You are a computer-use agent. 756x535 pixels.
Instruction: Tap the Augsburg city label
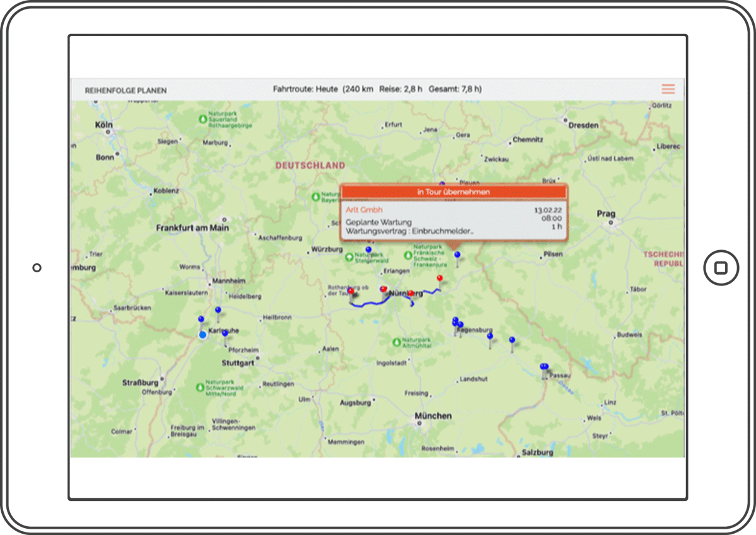point(355,403)
